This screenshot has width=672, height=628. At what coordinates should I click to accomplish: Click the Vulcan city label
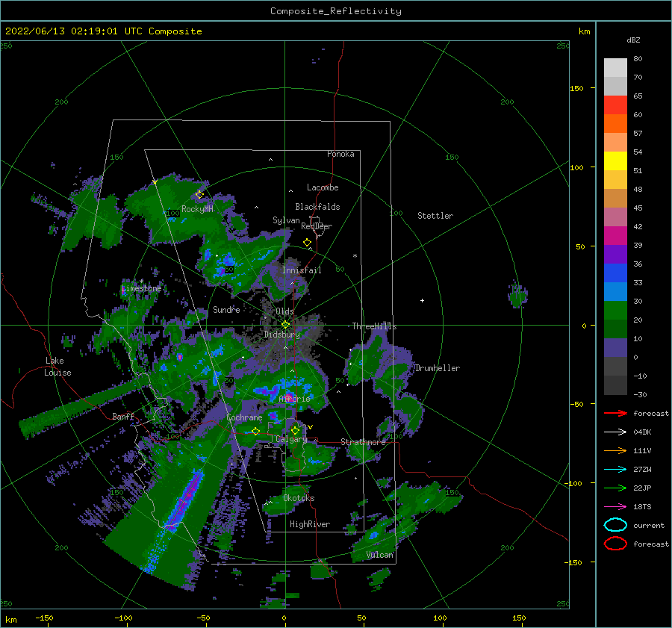click(380, 555)
